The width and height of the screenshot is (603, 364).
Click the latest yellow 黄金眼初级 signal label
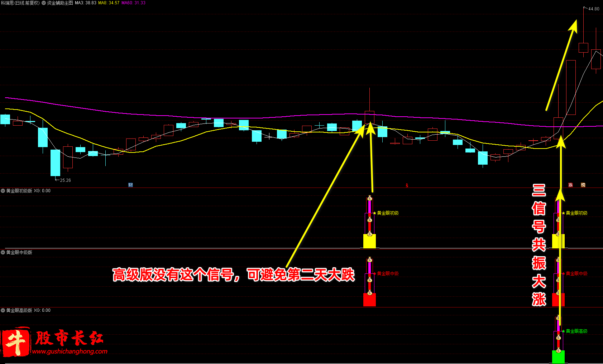coord(577,213)
